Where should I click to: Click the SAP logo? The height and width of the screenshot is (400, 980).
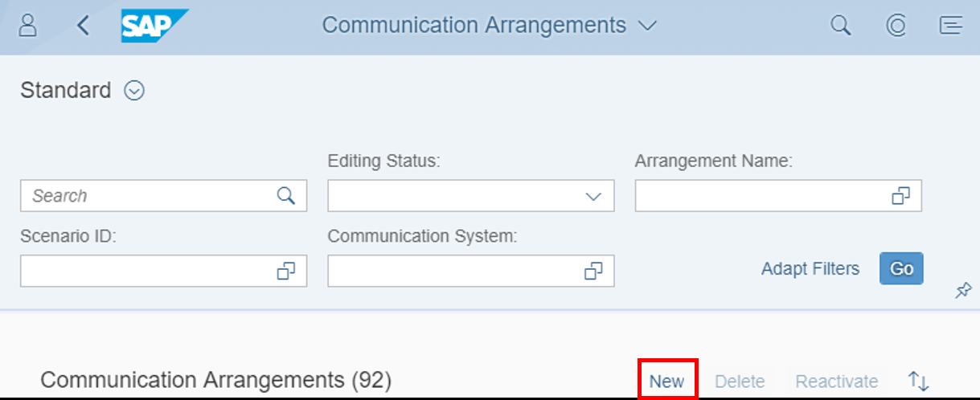click(154, 26)
